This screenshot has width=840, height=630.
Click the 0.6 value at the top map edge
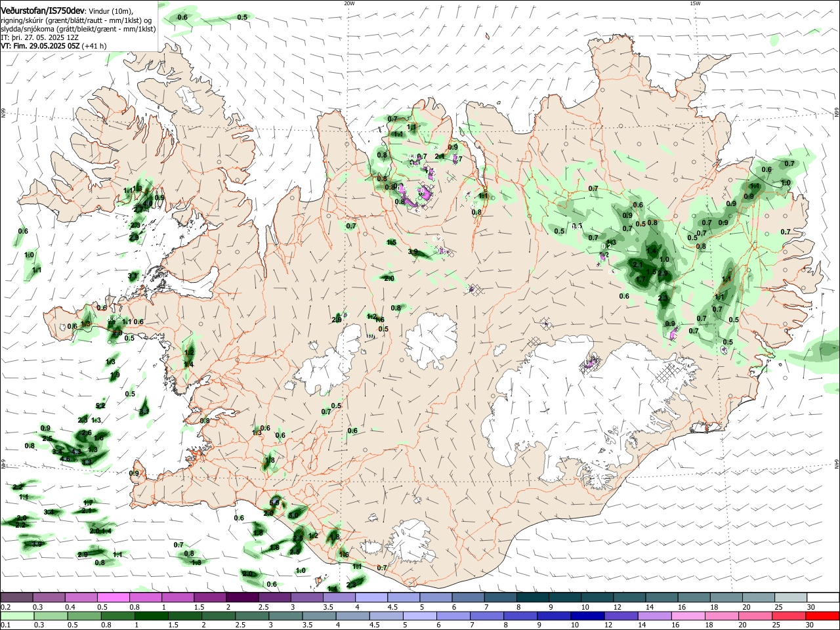tap(182, 17)
